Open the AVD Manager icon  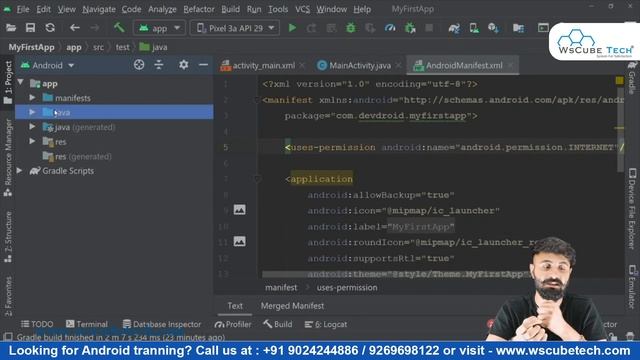click(x=474, y=28)
